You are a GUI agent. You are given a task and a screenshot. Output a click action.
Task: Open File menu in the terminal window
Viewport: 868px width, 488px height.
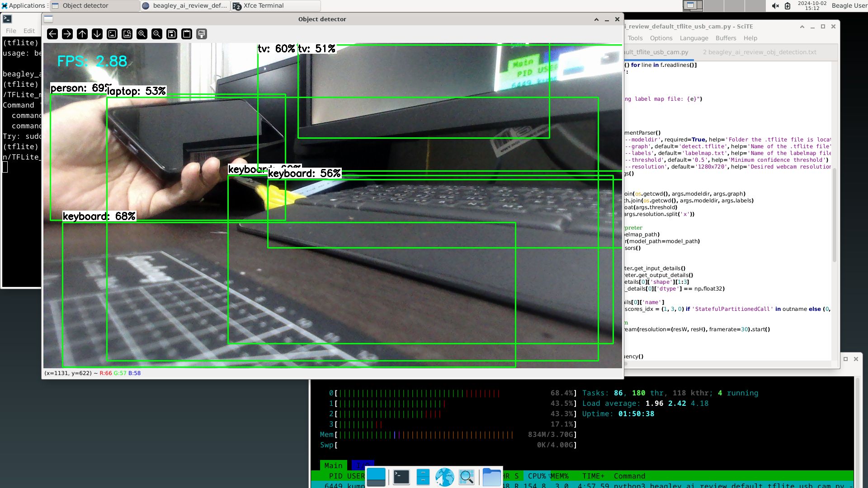pyautogui.click(x=11, y=31)
